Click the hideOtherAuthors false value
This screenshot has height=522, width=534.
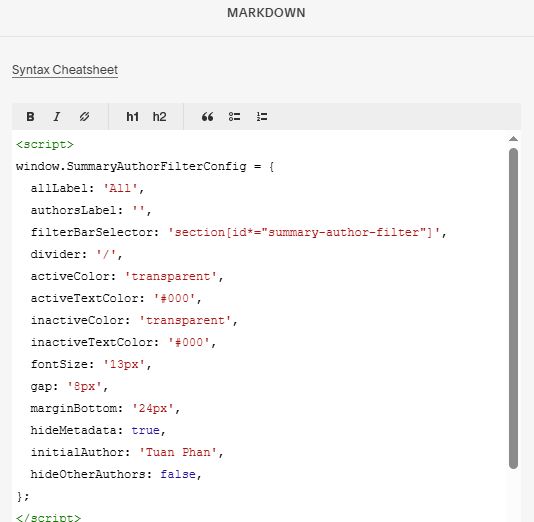(x=178, y=474)
